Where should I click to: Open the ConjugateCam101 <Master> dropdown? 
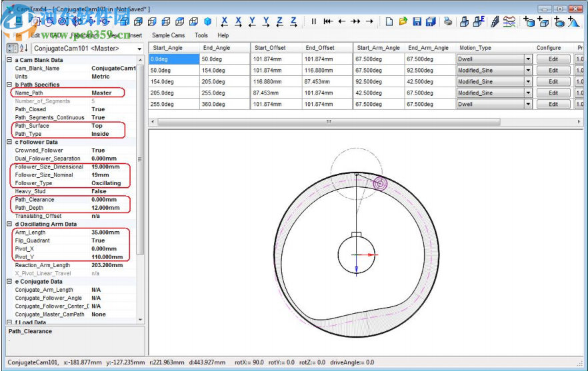point(139,49)
